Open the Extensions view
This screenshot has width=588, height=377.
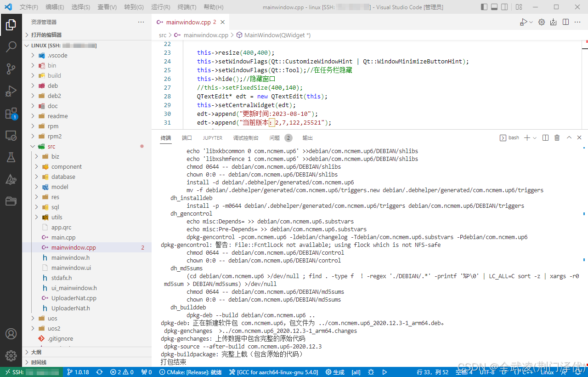11,113
